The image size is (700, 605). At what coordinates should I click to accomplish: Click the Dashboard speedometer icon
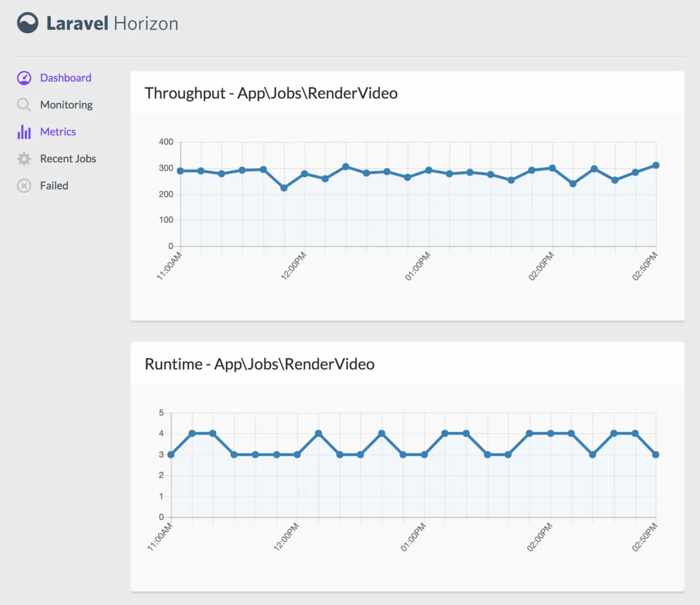[24, 78]
